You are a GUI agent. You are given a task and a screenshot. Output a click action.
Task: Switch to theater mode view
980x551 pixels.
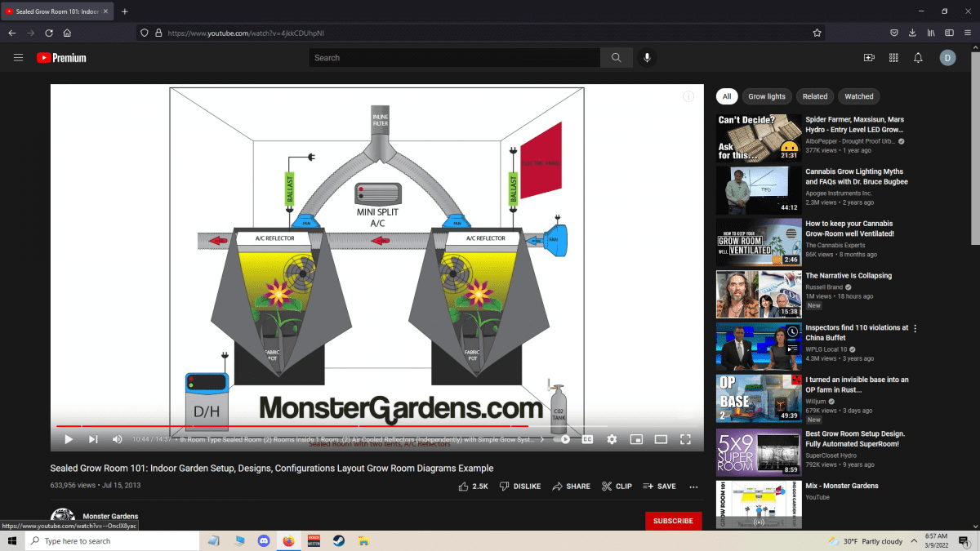[x=661, y=439]
